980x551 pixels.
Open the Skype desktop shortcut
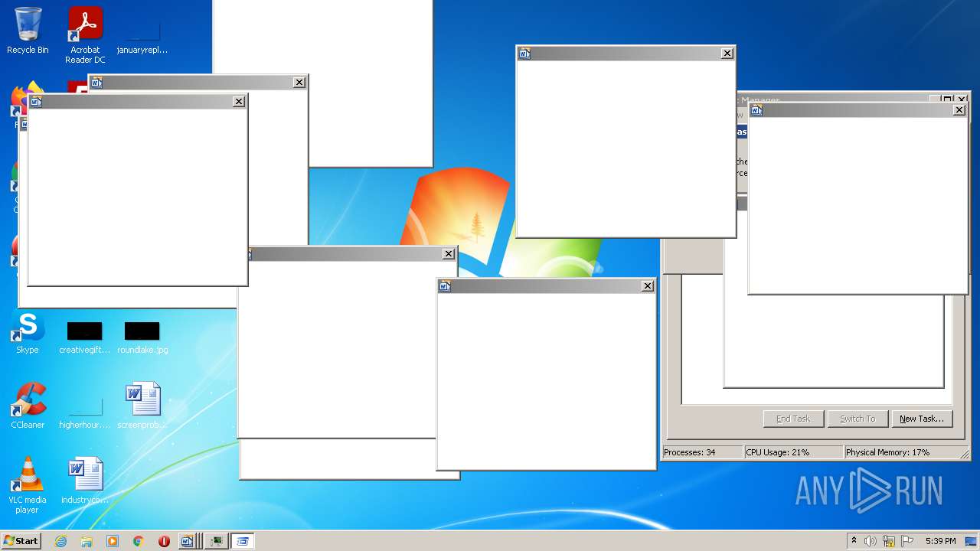point(28,333)
